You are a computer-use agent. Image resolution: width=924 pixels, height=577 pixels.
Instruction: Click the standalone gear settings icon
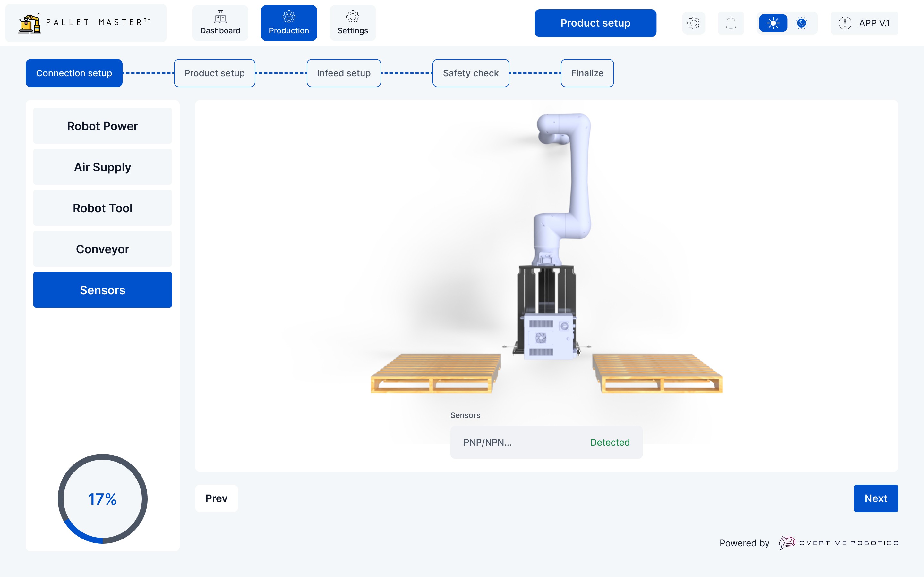pyautogui.click(x=693, y=23)
